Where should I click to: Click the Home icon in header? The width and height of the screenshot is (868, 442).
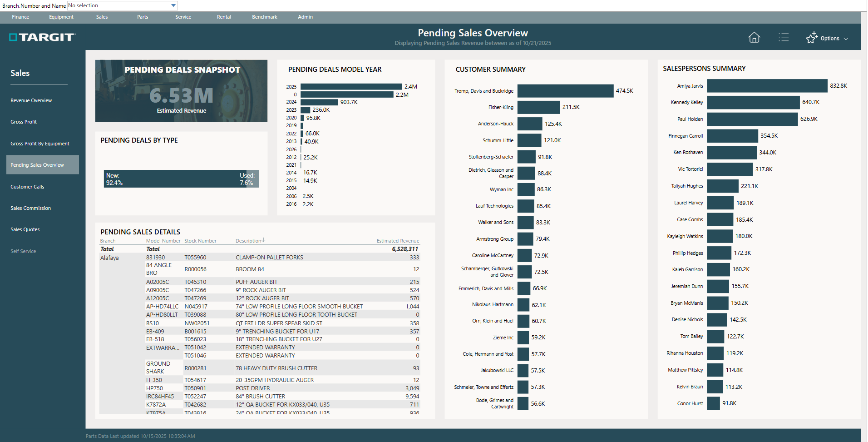point(754,38)
